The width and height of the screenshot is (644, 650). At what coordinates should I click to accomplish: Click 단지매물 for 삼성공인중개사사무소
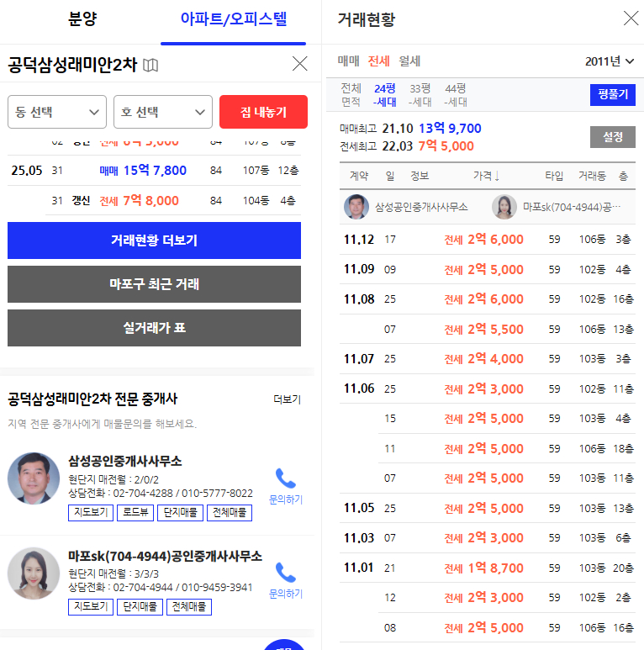[180, 512]
